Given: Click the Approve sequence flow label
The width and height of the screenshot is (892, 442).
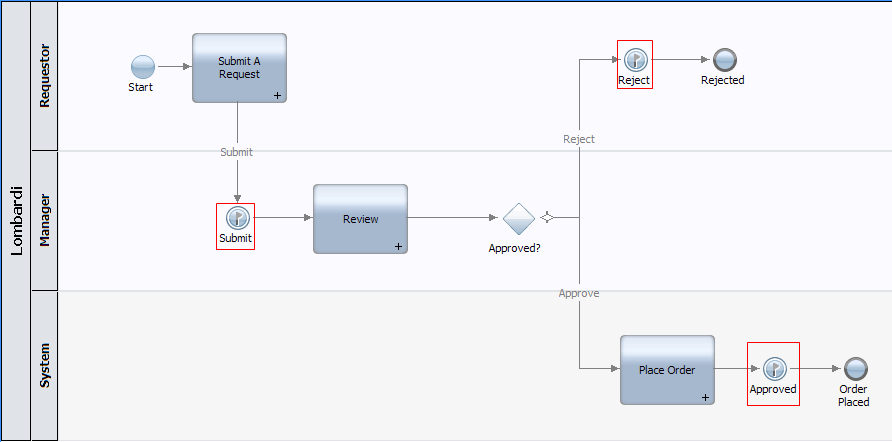Looking at the screenshot, I should click(x=579, y=293).
